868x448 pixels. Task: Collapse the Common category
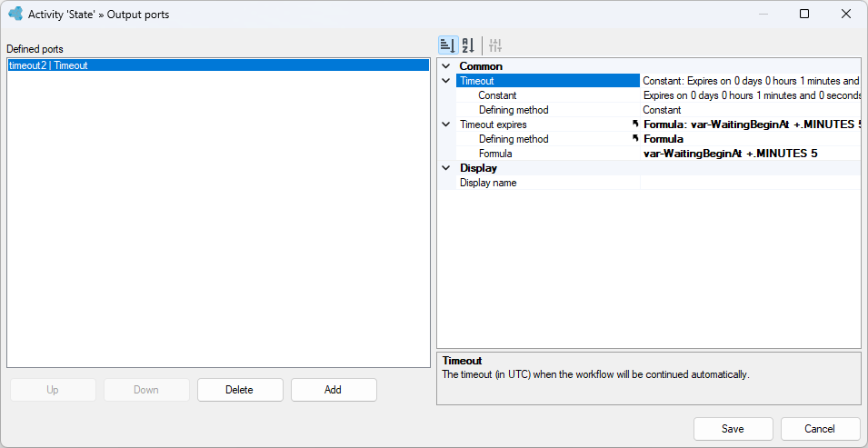coord(446,66)
